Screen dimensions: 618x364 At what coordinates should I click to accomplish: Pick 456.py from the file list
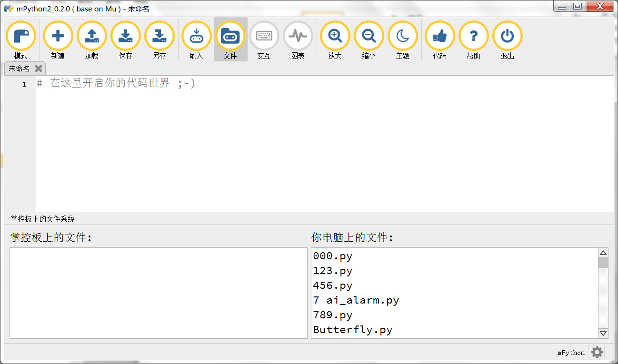tap(333, 285)
